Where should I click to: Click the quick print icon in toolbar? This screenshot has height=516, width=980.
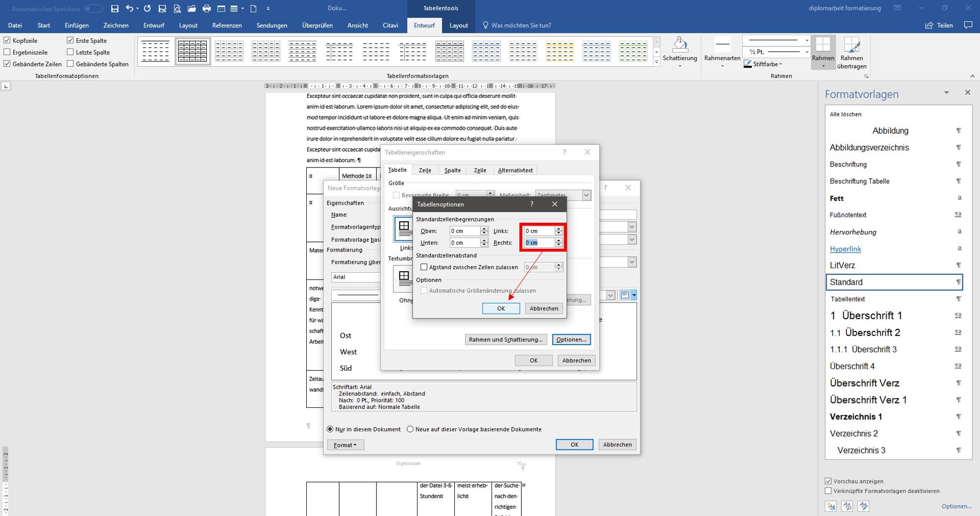tap(206, 8)
